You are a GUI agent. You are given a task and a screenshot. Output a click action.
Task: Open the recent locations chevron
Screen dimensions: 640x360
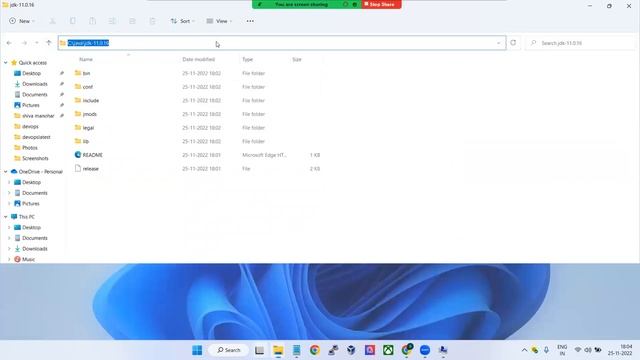[36, 43]
